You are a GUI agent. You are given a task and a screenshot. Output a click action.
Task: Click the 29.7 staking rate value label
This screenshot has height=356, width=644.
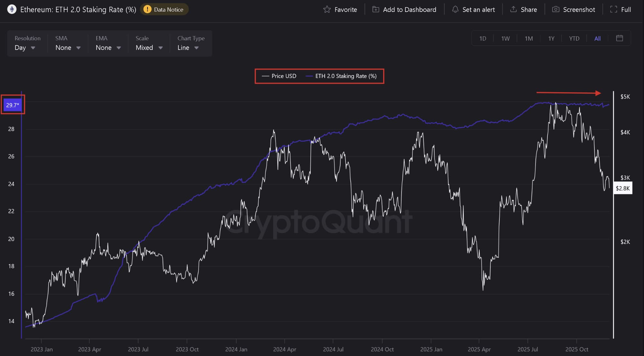[x=13, y=105]
